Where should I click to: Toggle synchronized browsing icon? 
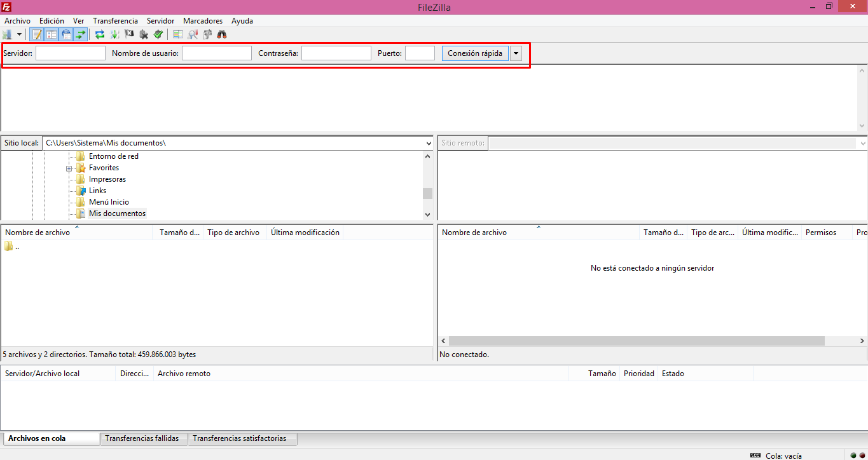pos(207,34)
